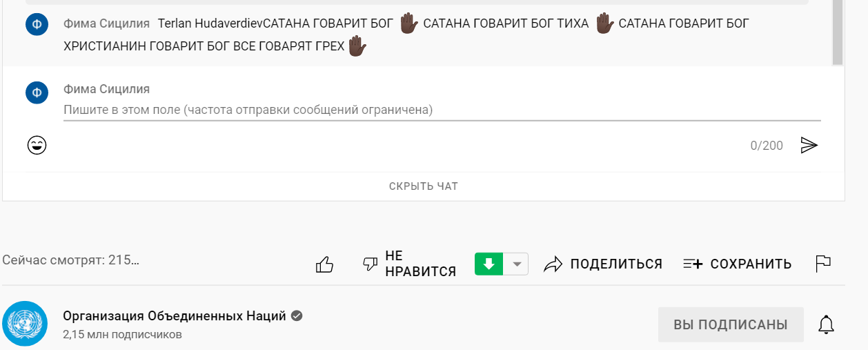Click into the chat message input field
The image size is (868, 350).
442,110
